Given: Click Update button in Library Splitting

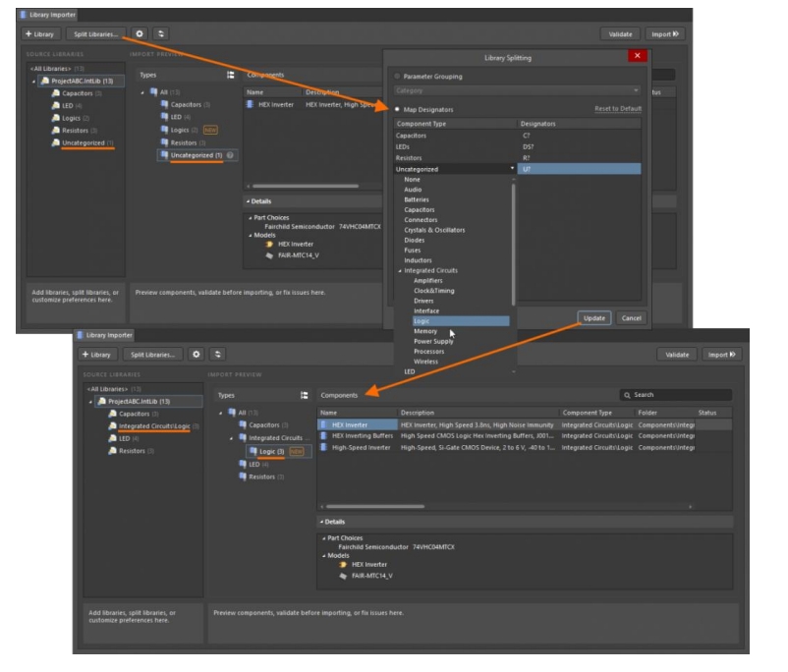Looking at the screenshot, I should (x=594, y=318).
